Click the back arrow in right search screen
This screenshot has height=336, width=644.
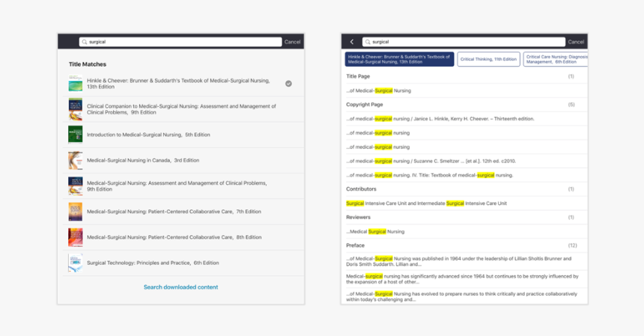[352, 42]
